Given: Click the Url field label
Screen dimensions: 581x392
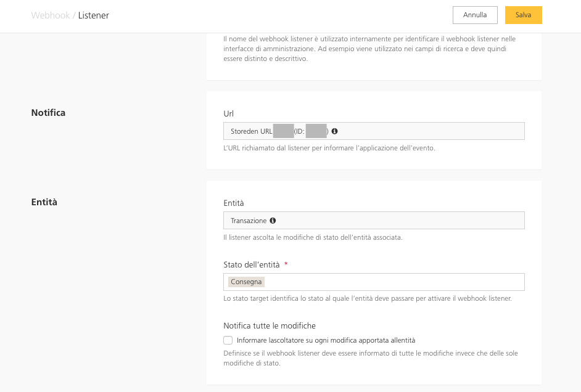Looking at the screenshot, I should 229,114.
